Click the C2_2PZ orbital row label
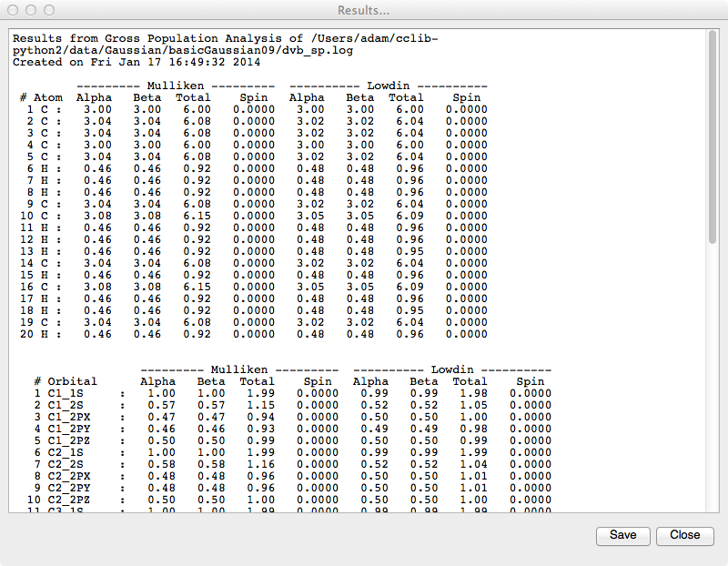Image resolution: width=728 pixels, height=566 pixels. pyautogui.click(x=70, y=500)
